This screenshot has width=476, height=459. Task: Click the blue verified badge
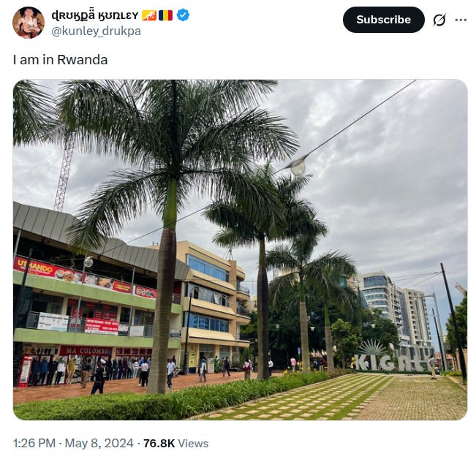pyautogui.click(x=183, y=15)
